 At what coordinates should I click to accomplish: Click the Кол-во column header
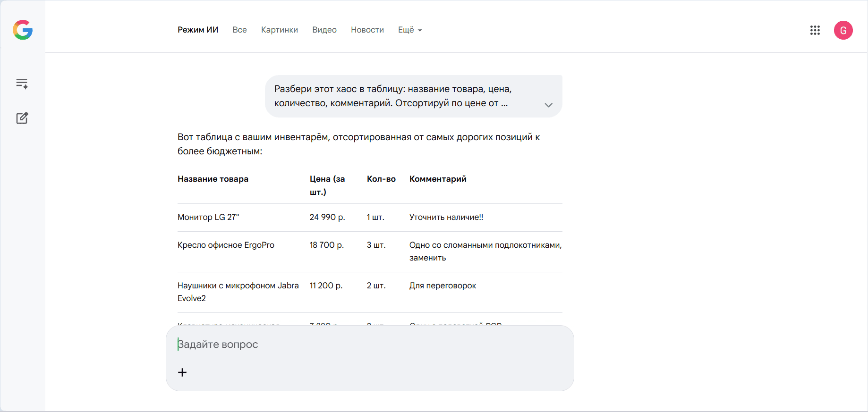coord(381,179)
